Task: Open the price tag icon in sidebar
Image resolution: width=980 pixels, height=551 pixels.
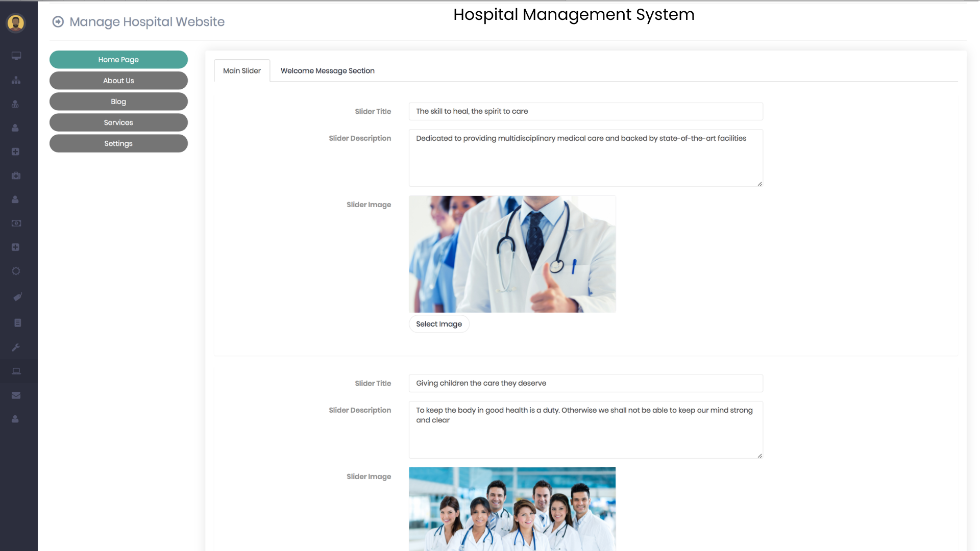Action: [x=17, y=297]
